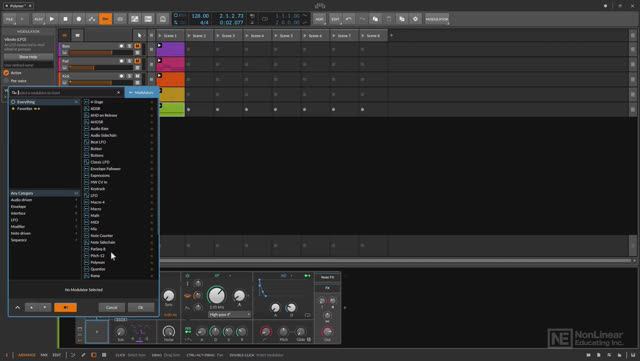Adjust the Kick track volume fader
The height and width of the screenshot is (361, 640).
(101, 82)
